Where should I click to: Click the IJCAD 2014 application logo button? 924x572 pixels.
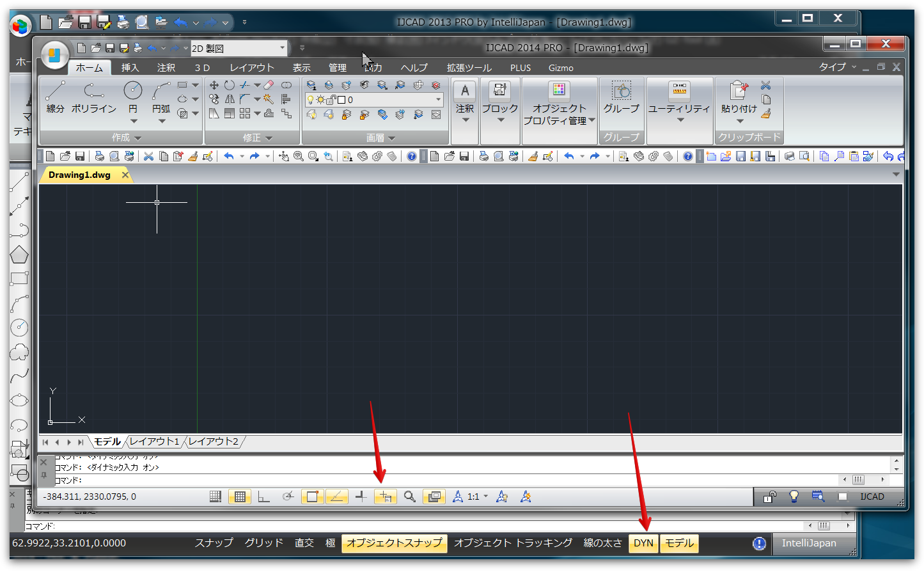(55, 55)
